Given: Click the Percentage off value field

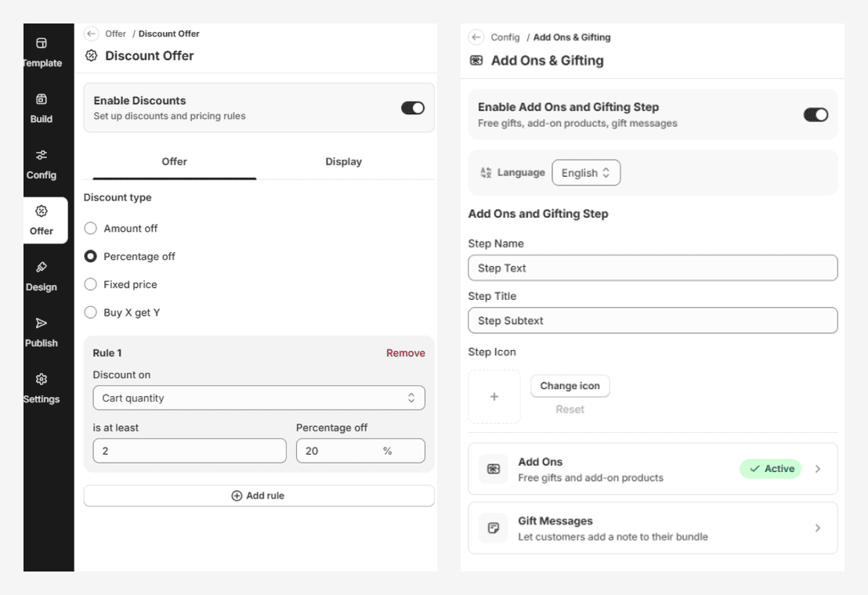Looking at the screenshot, I should (360, 451).
